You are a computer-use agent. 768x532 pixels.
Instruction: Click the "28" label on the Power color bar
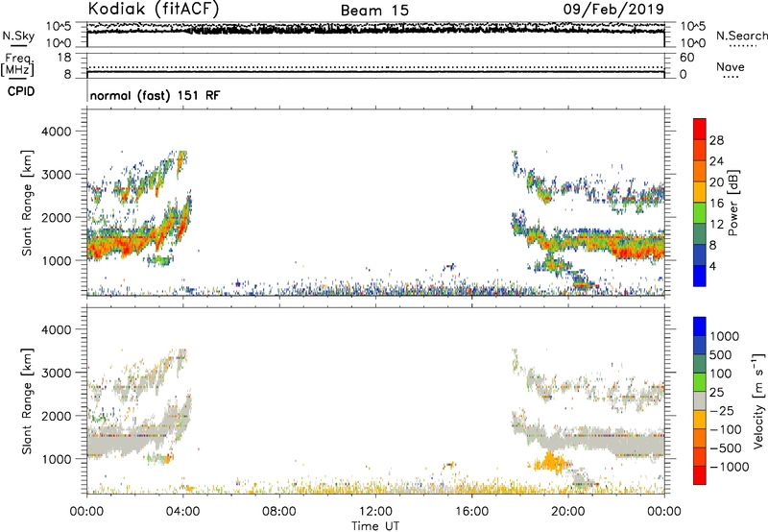716,140
